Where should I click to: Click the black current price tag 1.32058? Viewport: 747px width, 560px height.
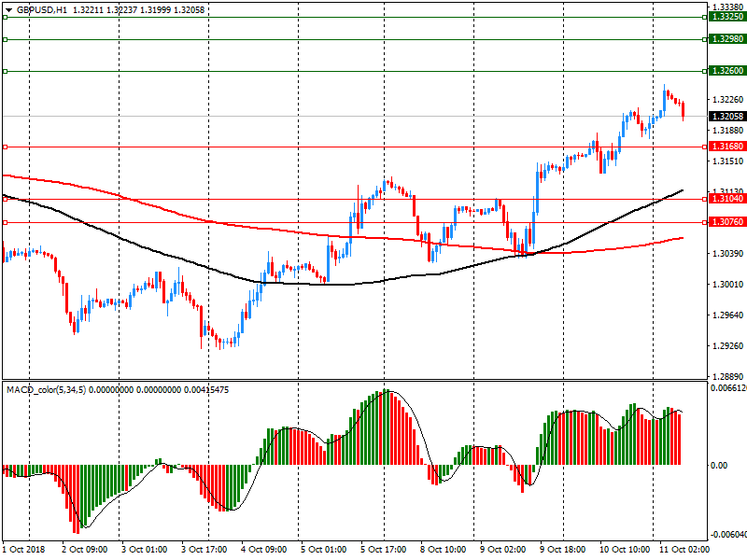click(726, 117)
